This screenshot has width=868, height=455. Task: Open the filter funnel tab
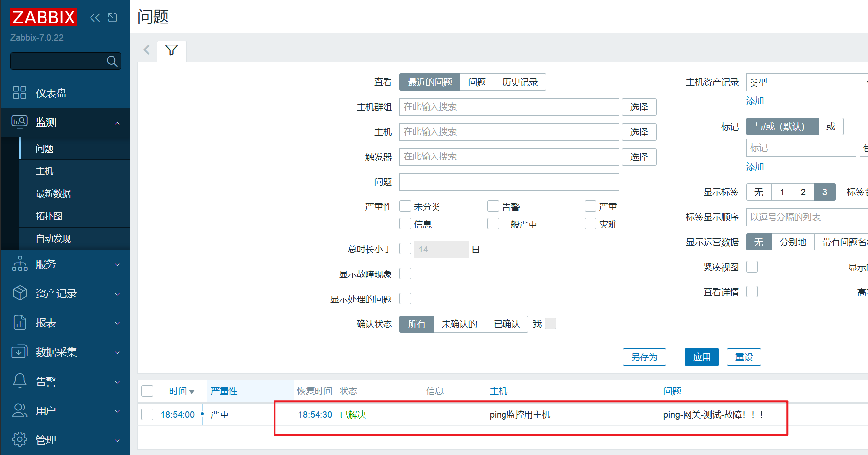point(171,50)
